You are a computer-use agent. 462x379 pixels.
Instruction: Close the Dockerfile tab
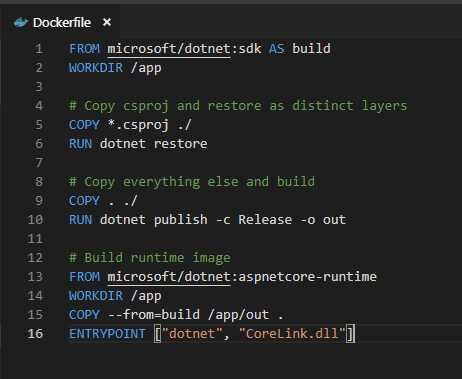click(107, 22)
